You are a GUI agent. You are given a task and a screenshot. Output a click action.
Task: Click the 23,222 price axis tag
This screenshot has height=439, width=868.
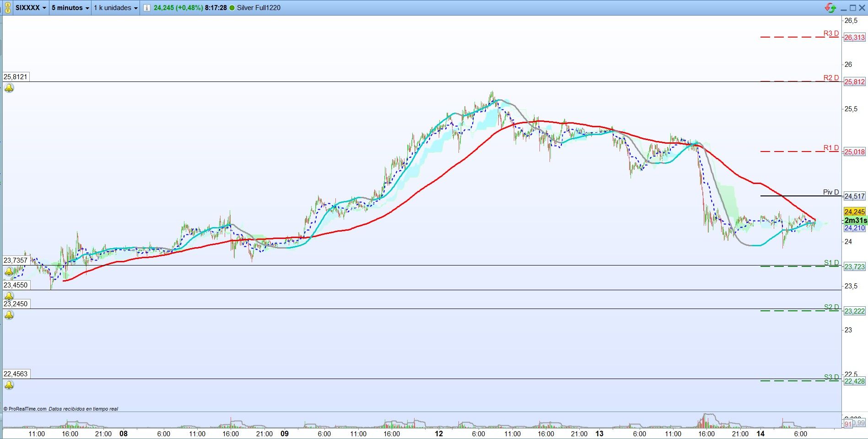[854, 311]
